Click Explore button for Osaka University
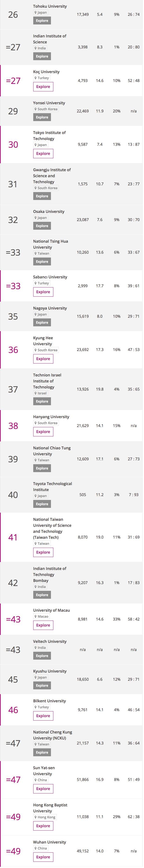This screenshot has width=144, height=868. coord(42,226)
